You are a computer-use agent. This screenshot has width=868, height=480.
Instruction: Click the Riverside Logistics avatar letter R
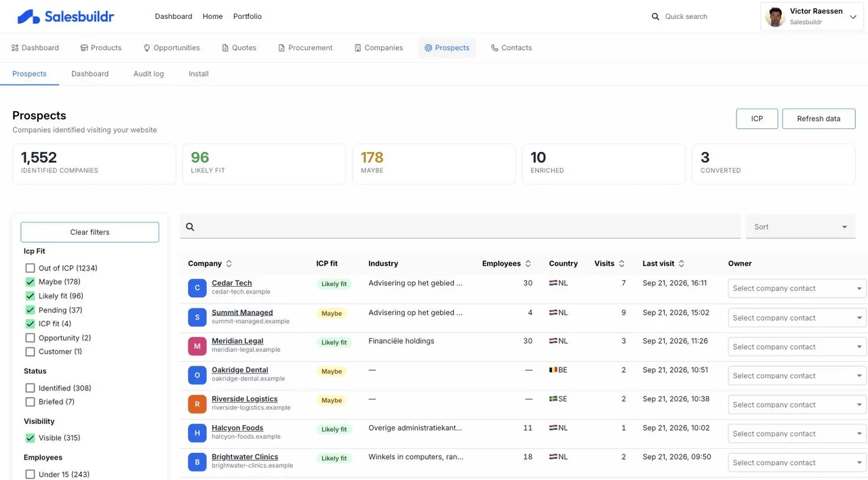[197, 404]
